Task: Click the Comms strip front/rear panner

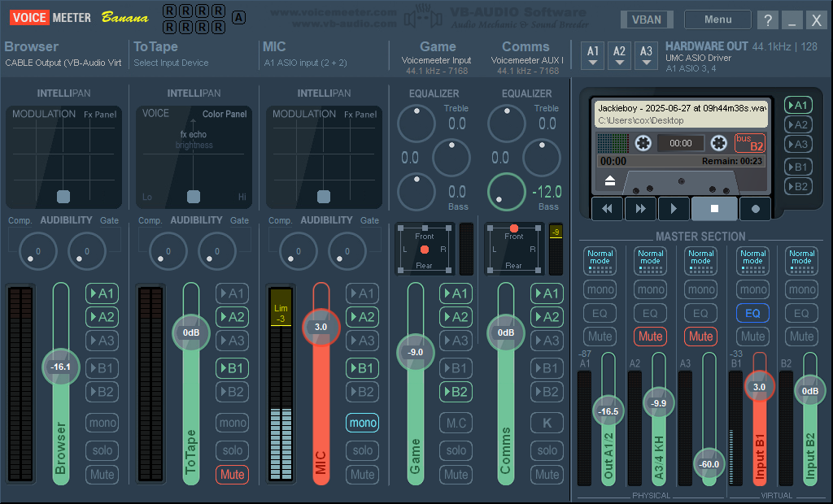Action: click(514, 249)
